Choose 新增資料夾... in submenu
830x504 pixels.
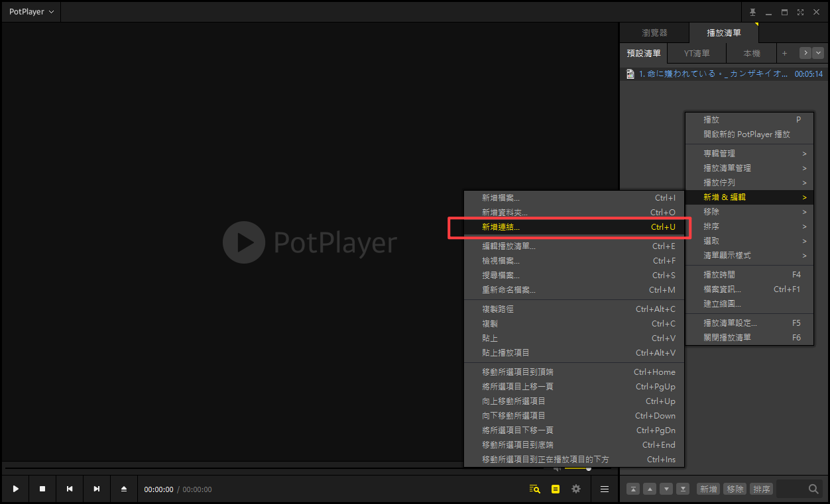(x=574, y=213)
